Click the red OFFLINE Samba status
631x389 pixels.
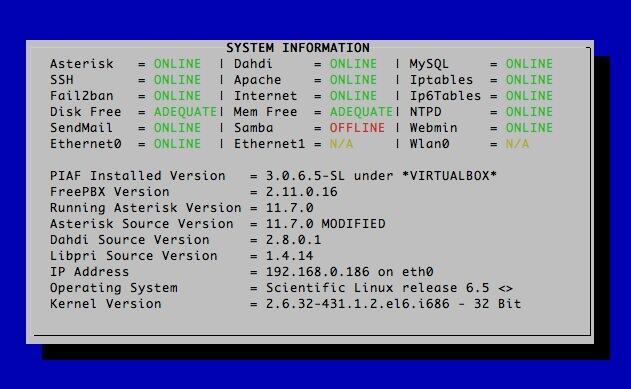tap(357, 128)
